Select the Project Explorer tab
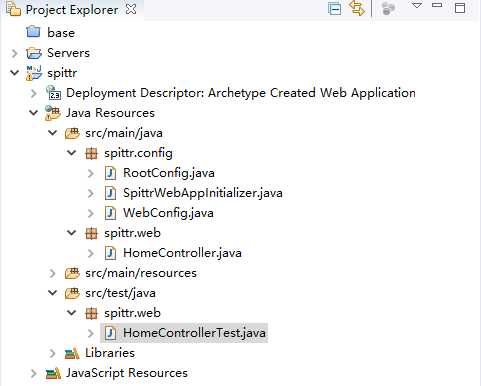This screenshot has height=386, width=481. (72, 10)
